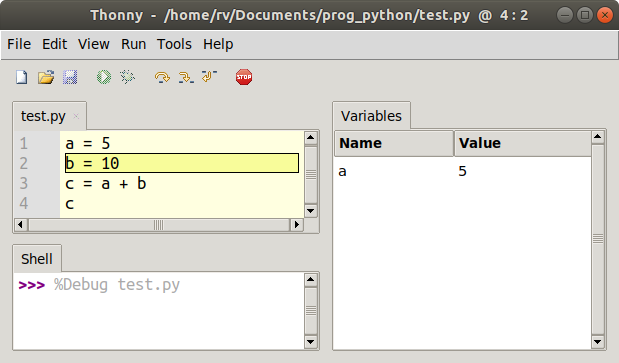Screen dimensions: 619x363
Task: Click the New file icon
Action: pyautogui.click(x=22, y=77)
